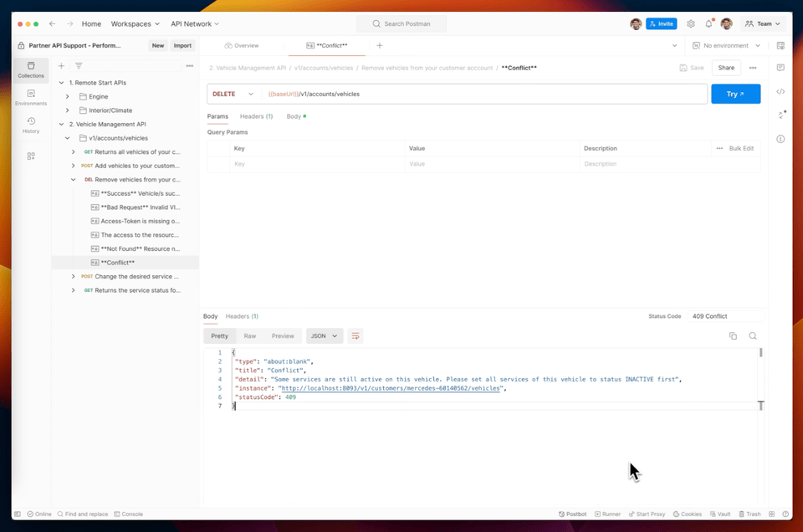Click the Search Postman field
803x532 pixels.
tap(401, 23)
